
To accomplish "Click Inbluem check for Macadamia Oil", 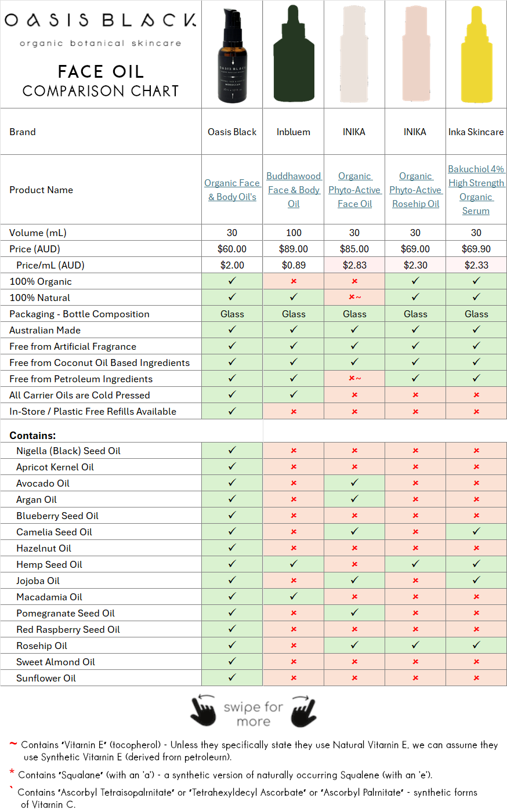I will [294, 596].
